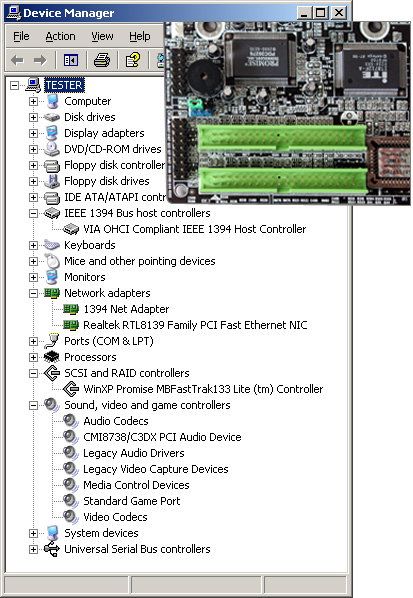Select Media Control Devices
The image size is (413, 598).
[137, 485]
